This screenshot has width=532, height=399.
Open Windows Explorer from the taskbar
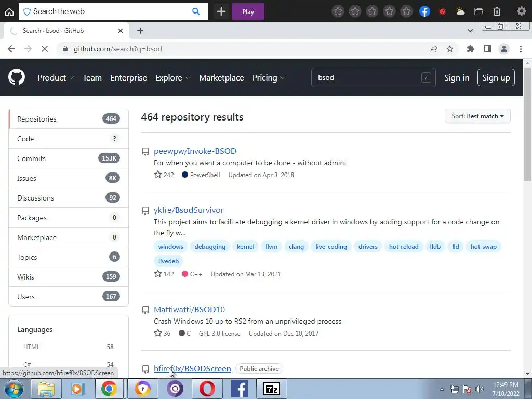click(46, 389)
